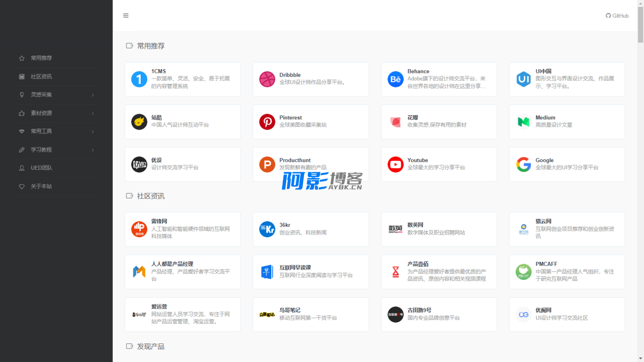Expand the 素材资源 sidebar chevron
644x362 pixels.
(93, 114)
